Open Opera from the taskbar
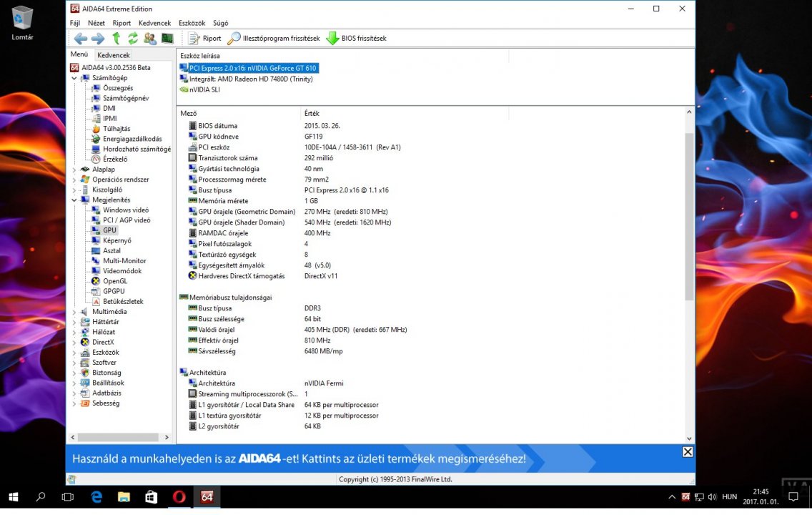The width and height of the screenshot is (812, 515). click(179, 497)
